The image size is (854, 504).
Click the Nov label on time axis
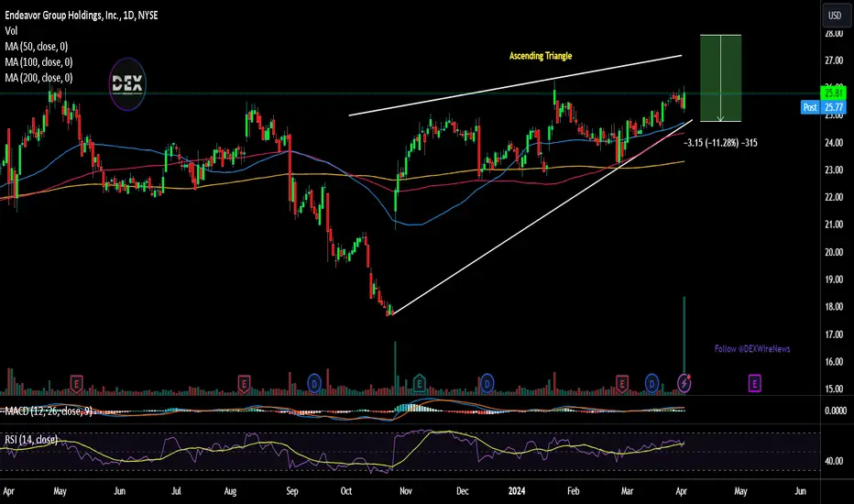(x=405, y=491)
